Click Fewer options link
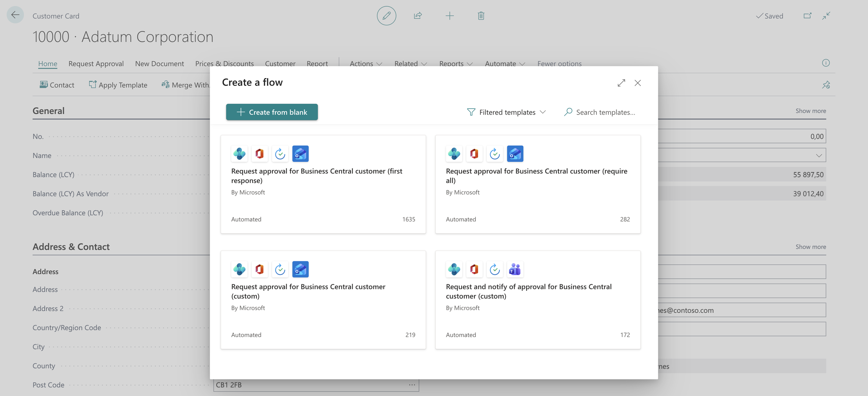The height and width of the screenshot is (396, 868). [559, 64]
